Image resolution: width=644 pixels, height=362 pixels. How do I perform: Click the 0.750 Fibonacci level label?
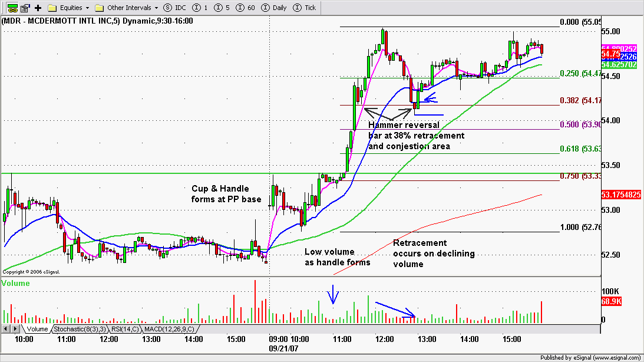[x=580, y=176]
